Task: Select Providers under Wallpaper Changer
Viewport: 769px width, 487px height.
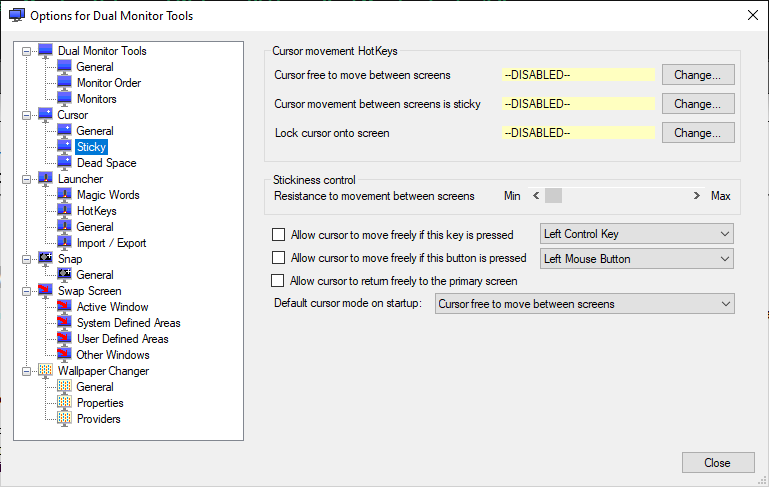Action: (99, 419)
